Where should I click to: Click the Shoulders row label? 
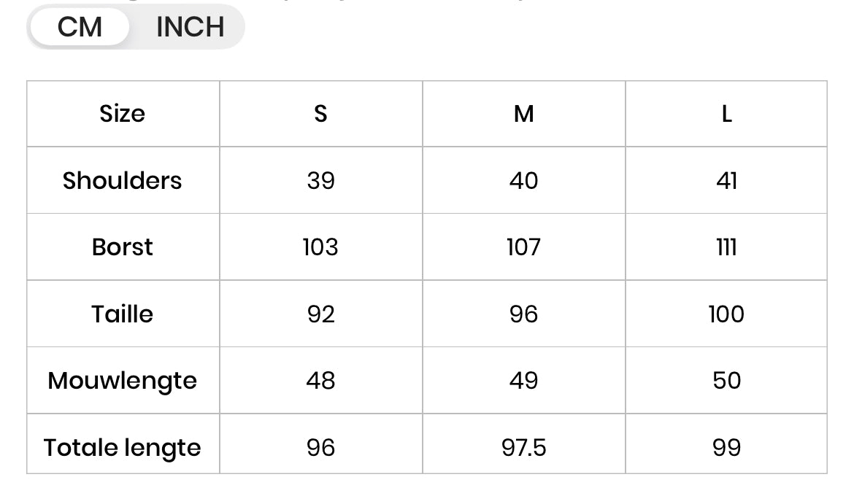pyautogui.click(x=123, y=180)
